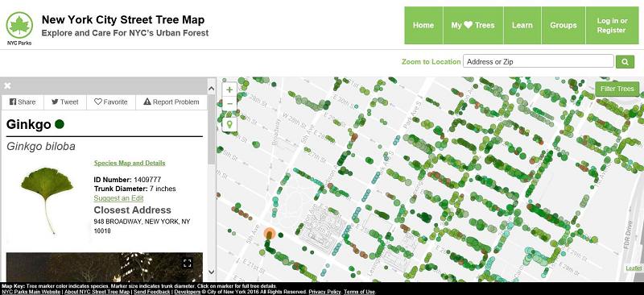This screenshot has height=295, width=644.
Task: Open Species Map and Details link
Action: pyautogui.click(x=130, y=163)
